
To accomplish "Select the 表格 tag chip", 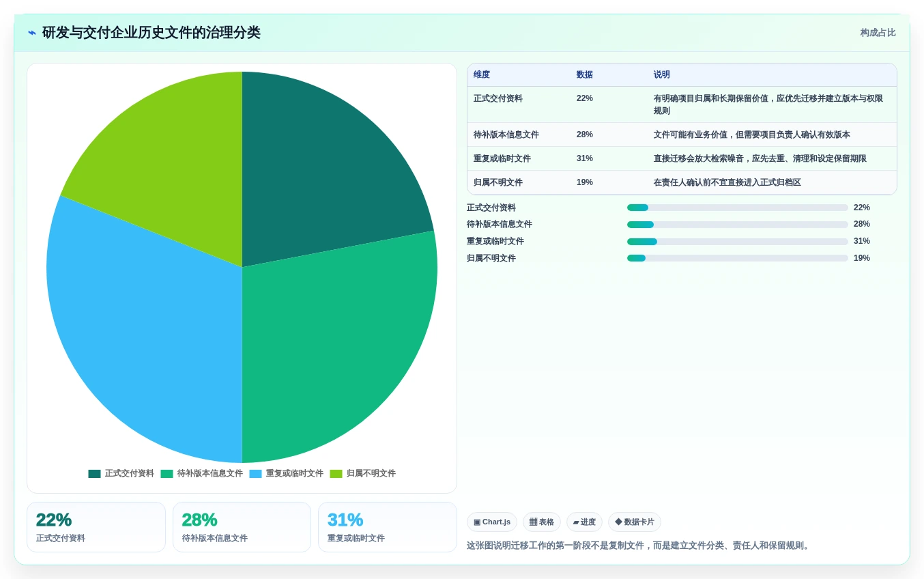I will pyautogui.click(x=542, y=522).
